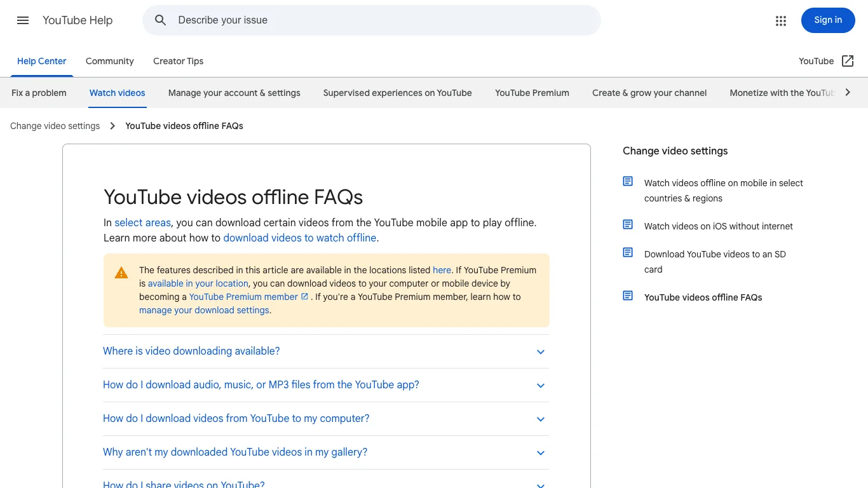Click the search magnifier icon

161,20
